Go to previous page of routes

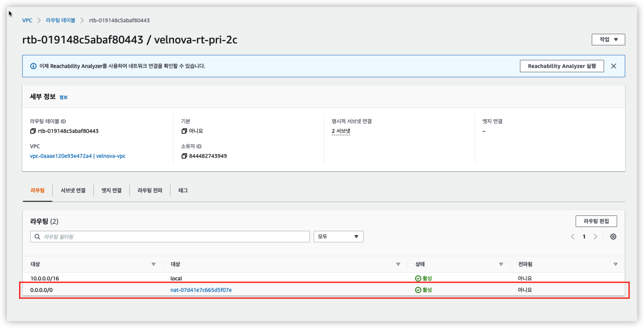click(573, 237)
